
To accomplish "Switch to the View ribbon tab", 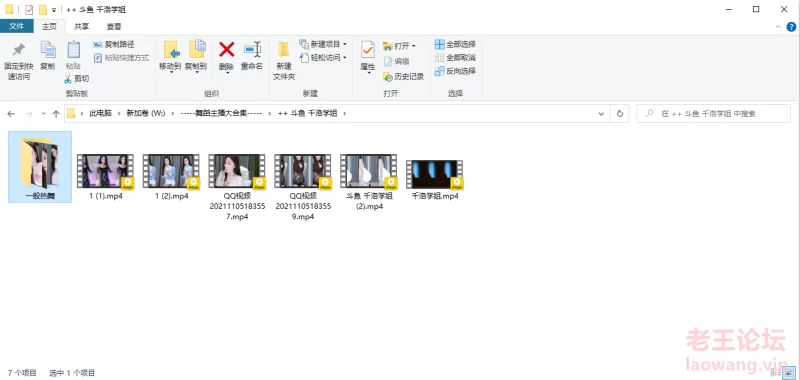I will [114, 27].
